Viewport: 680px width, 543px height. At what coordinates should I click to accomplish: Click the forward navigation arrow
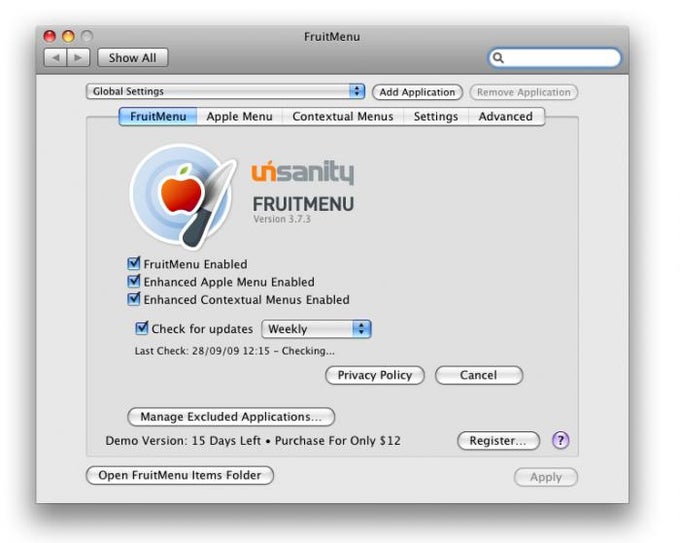pyautogui.click(x=78, y=58)
